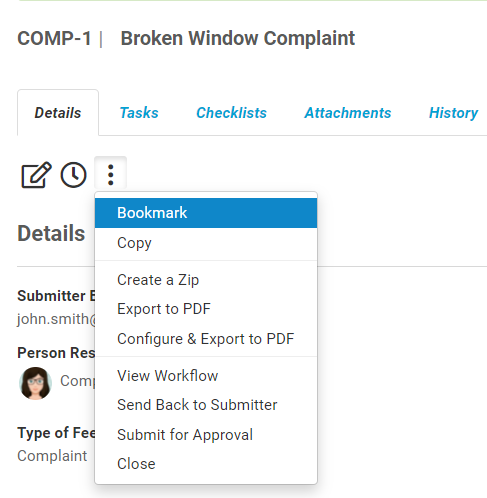
Task: Click the person responsible avatar image
Action: point(35,383)
